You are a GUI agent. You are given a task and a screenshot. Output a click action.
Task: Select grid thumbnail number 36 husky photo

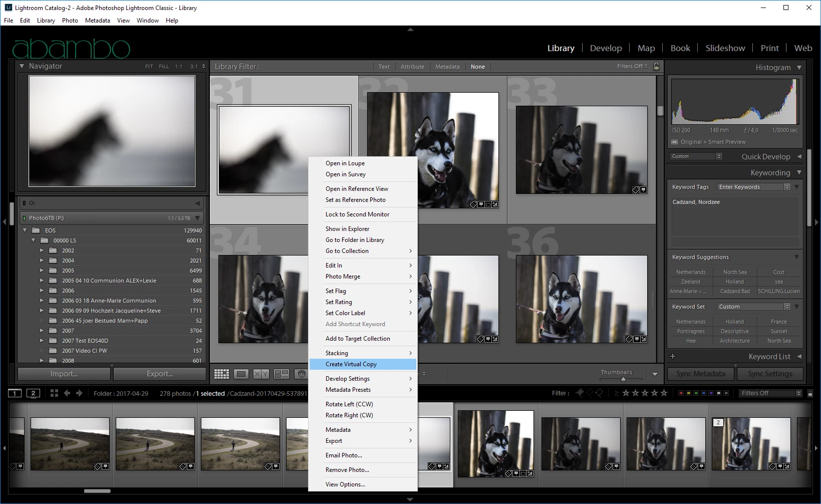click(x=582, y=299)
